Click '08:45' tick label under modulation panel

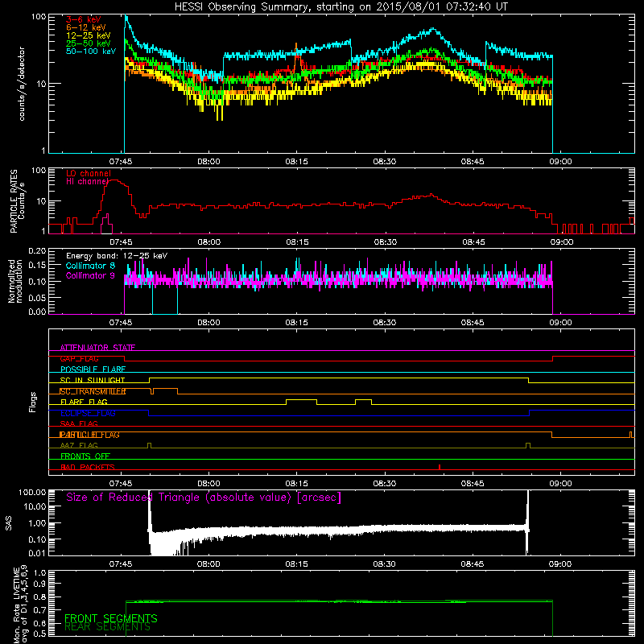(473, 323)
